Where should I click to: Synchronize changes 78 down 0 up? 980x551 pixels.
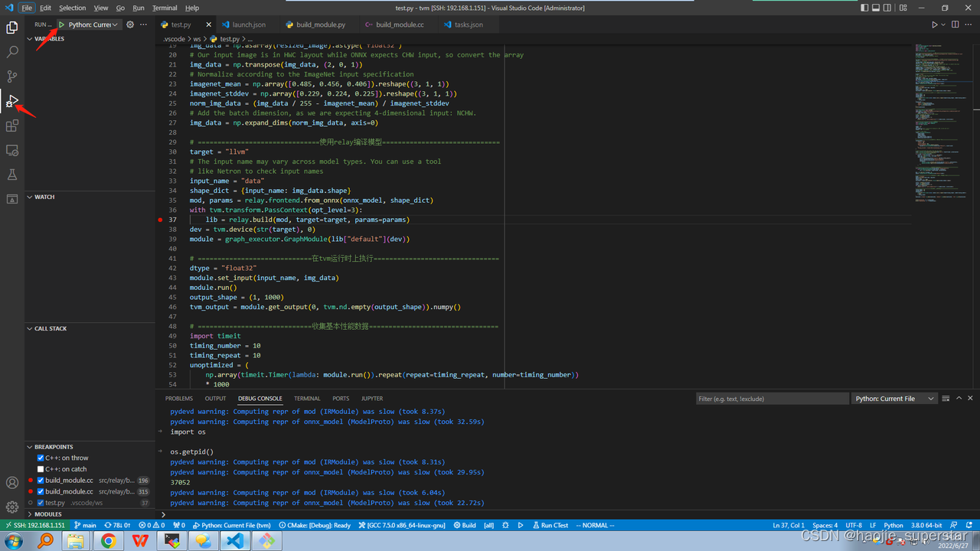pyautogui.click(x=117, y=526)
